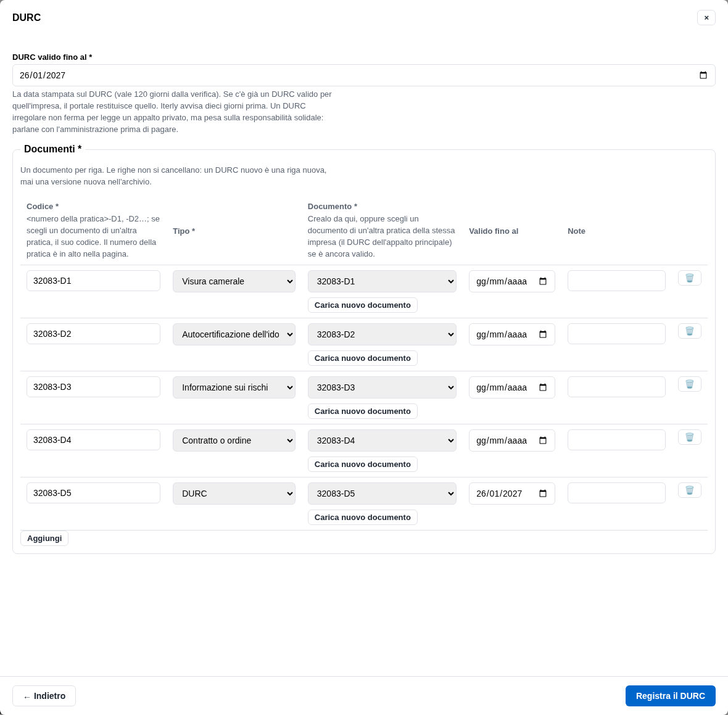
Task: Open calendar icon in 32083-D3 validity date
Action: click(x=543, y=387)
